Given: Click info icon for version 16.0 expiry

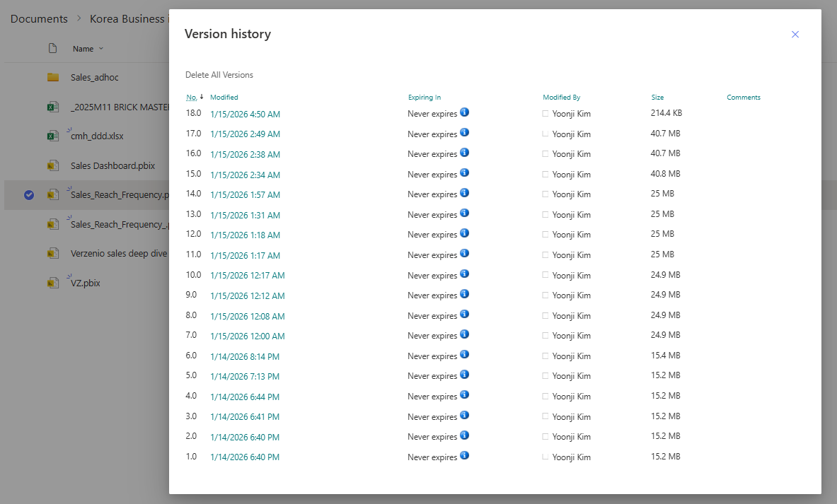Looking at the screenshot, I should (x=464, y=153).
